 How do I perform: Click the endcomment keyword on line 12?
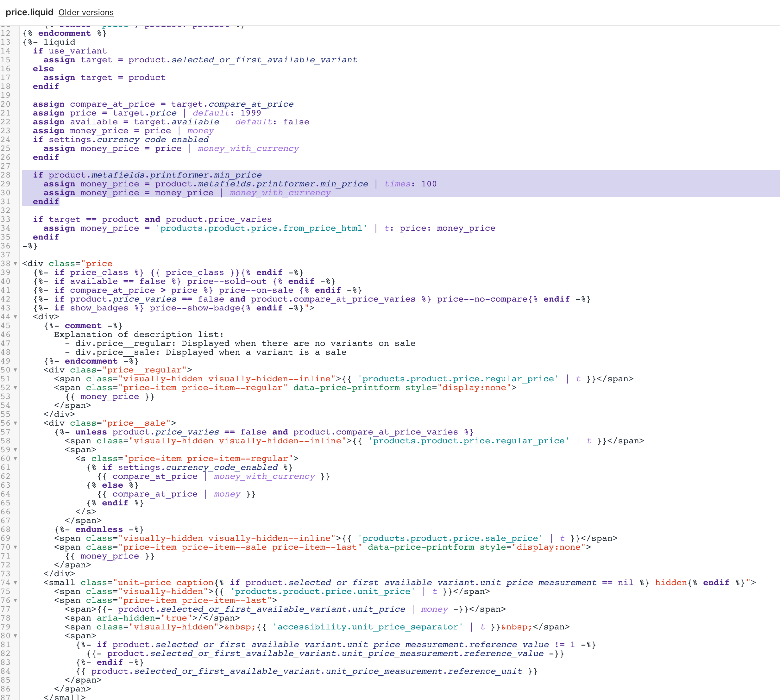coord(64,33)
